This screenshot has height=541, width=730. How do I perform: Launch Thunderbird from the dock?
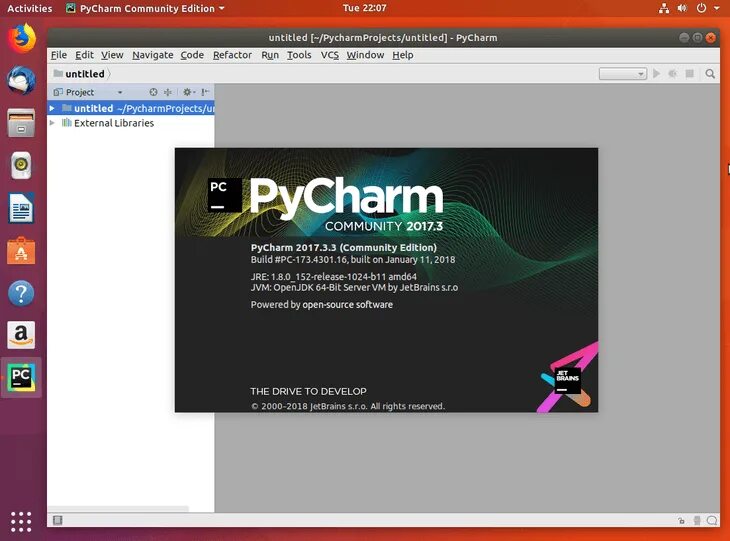click(21, 80)
